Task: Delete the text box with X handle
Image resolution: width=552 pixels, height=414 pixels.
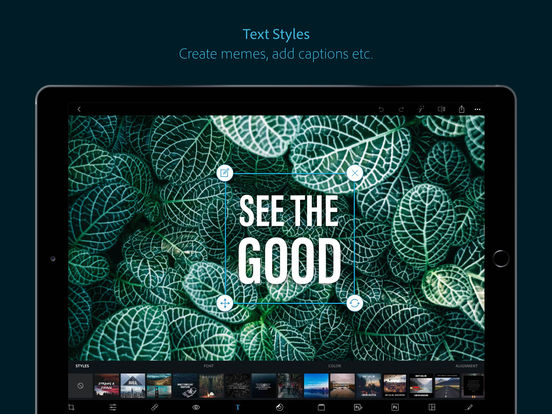Action: tap(355, 173)
